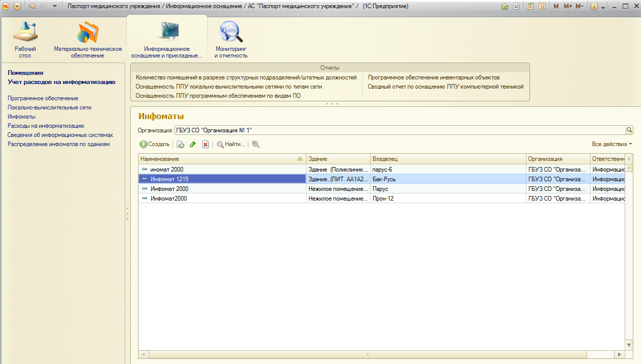This screenshot has height=364, width=641.
Task: Click the Создать button
Action: click(155, 145)
